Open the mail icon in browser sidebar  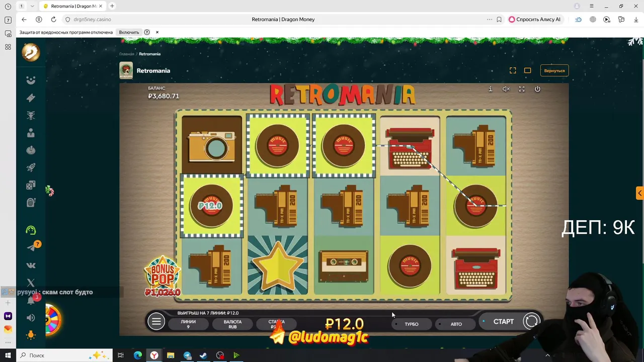click(x=8, y=329)
